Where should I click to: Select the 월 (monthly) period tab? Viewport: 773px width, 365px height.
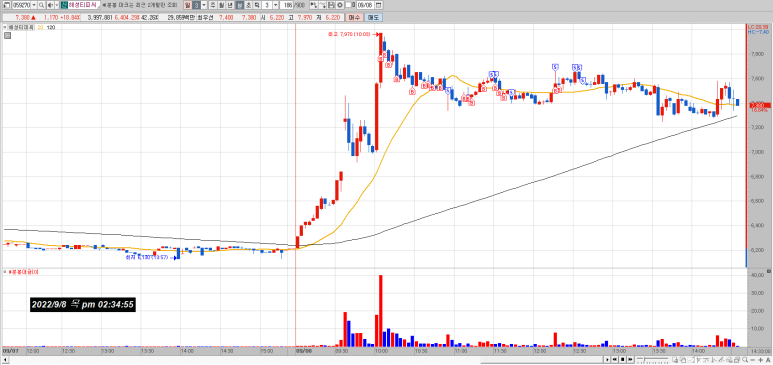pyautogui.click(x=221, y=5)
